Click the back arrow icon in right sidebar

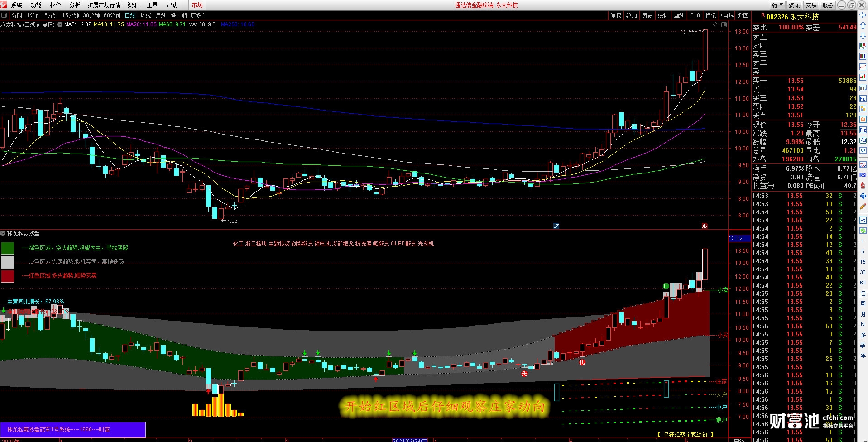click(863, 14)
